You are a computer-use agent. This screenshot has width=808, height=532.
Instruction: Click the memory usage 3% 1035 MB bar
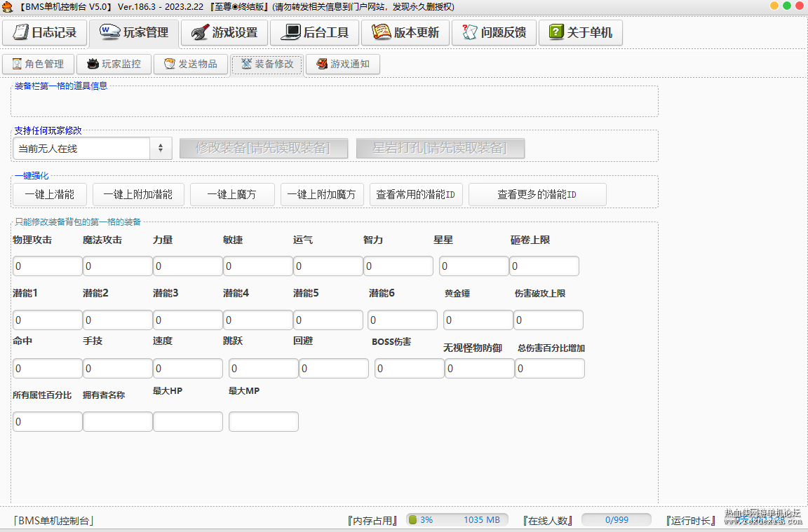tap(457, 519)
